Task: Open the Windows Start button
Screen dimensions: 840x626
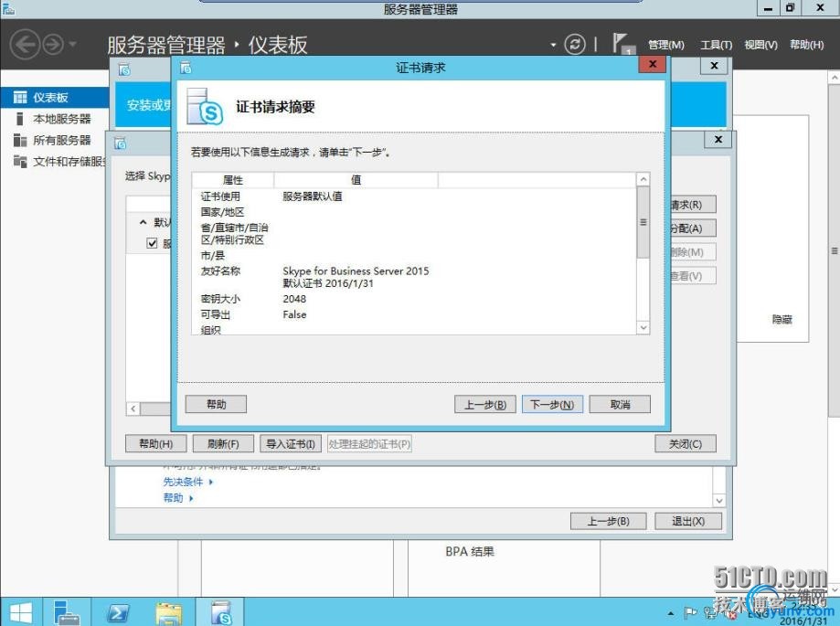Action: 21,612
